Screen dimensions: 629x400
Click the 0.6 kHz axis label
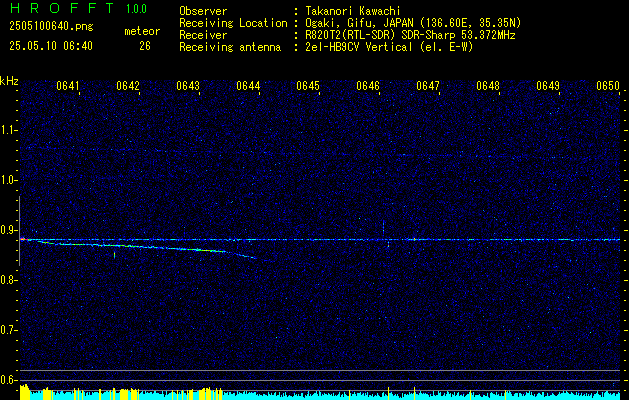coord(9,380)
